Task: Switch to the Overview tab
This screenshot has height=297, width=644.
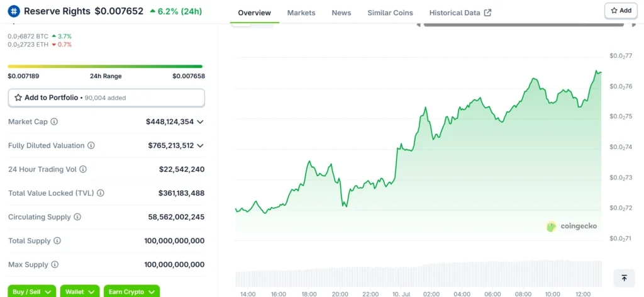Action: click(x=255, y=13)
